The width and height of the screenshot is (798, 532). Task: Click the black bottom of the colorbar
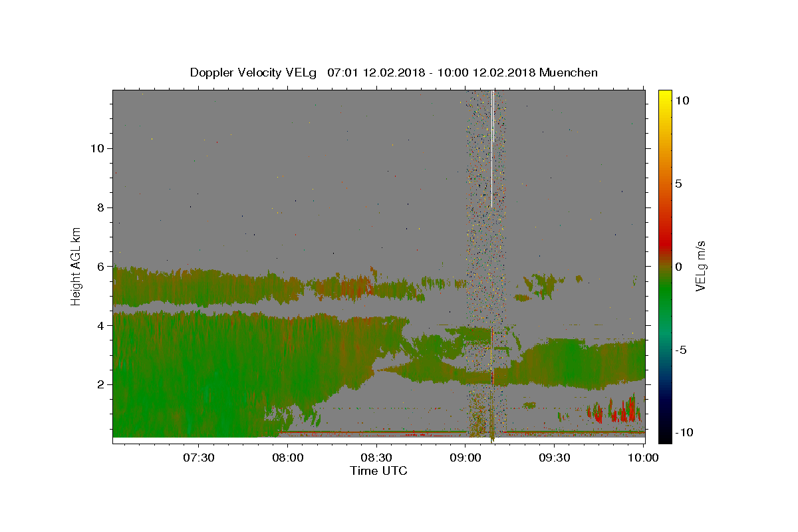pyautogui.click(x=664, y=436)
